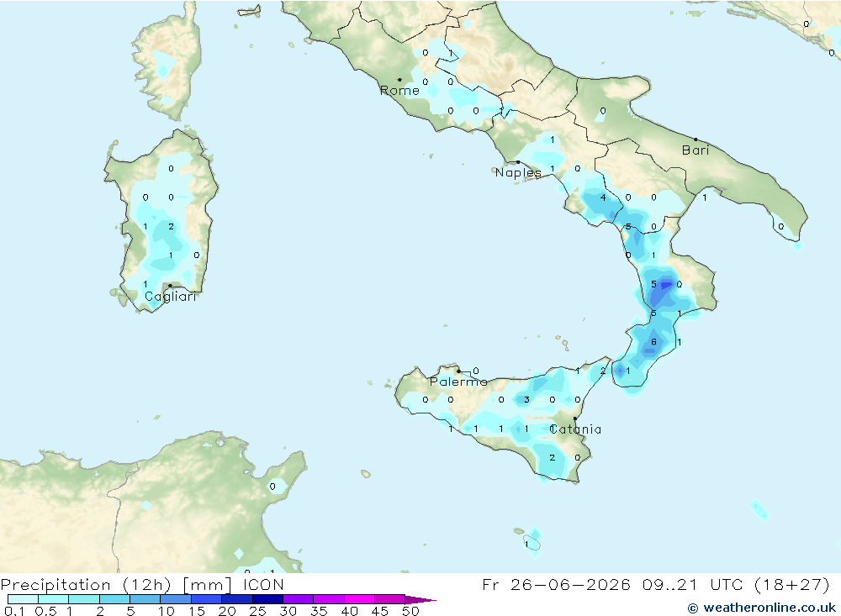
Task: Click the city marker dot above Bari label
Action: [x=696, y=140]
